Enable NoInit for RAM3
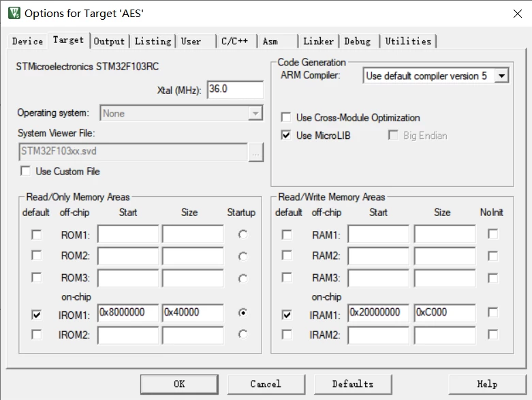532x400 pixels. 492,278
